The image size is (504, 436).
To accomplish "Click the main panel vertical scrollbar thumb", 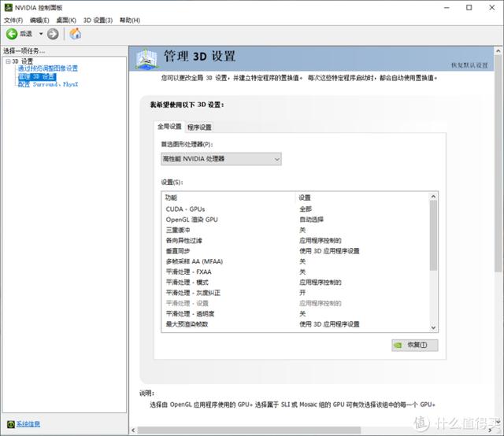I will pos(498,163).
